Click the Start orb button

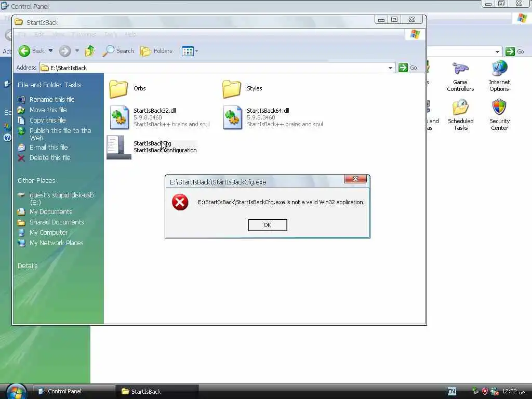pos(16,392)
